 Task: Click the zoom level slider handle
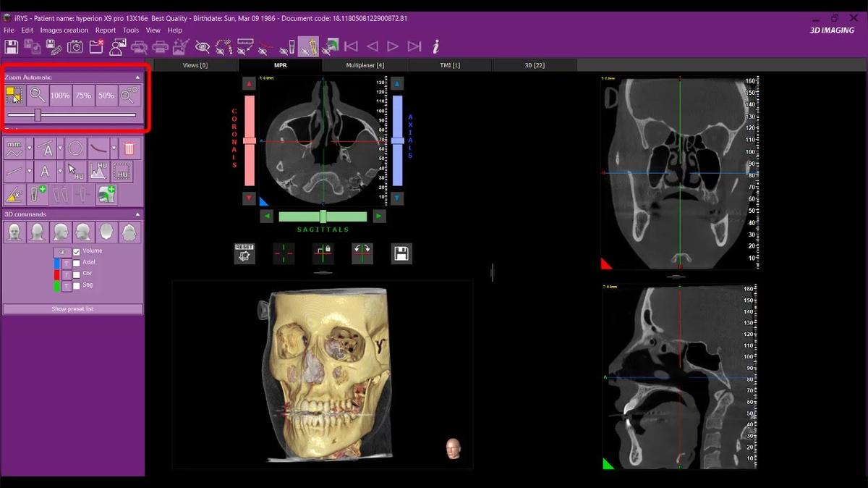[38, 115]
